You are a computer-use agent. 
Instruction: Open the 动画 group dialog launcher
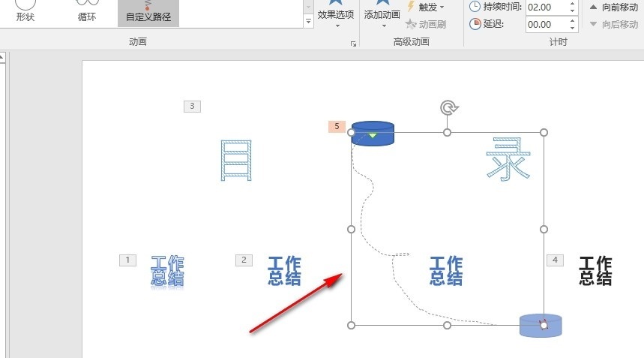353,44
